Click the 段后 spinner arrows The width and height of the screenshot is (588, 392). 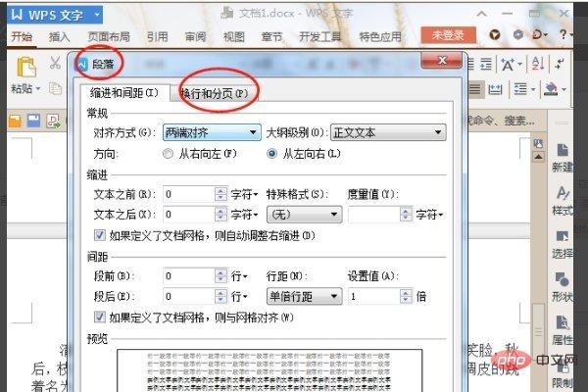[x=220, y=296]
